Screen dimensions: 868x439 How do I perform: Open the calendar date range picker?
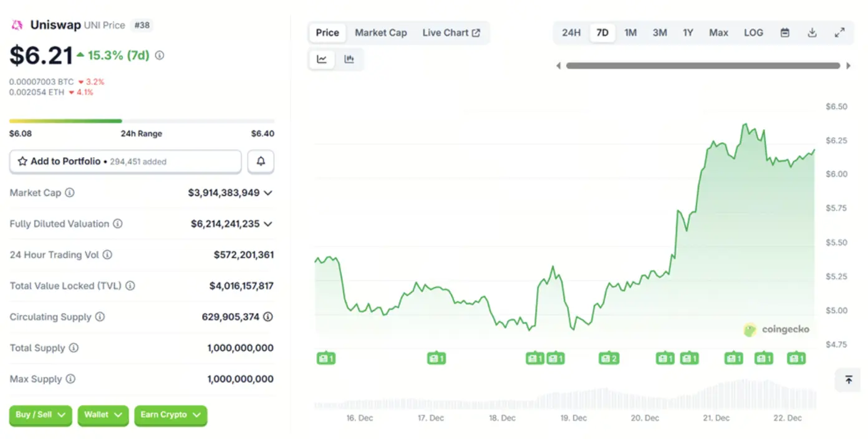pyautogui.click(x=785, y=33)
